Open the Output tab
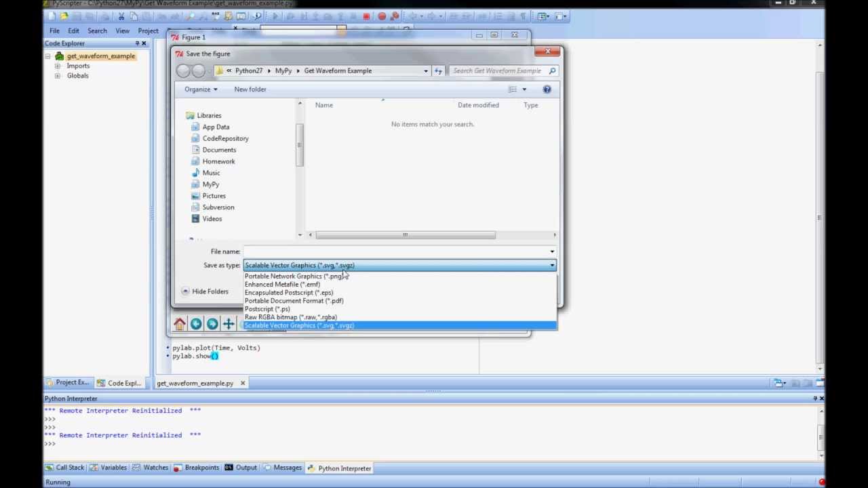Viewport: 868px width, 488px height. click(x=241, y=468)
